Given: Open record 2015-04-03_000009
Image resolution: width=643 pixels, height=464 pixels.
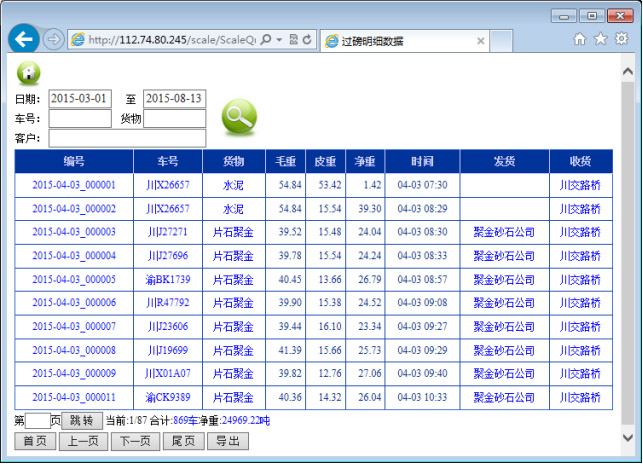Looking at the screenshot, I should (x=74, y=373).
